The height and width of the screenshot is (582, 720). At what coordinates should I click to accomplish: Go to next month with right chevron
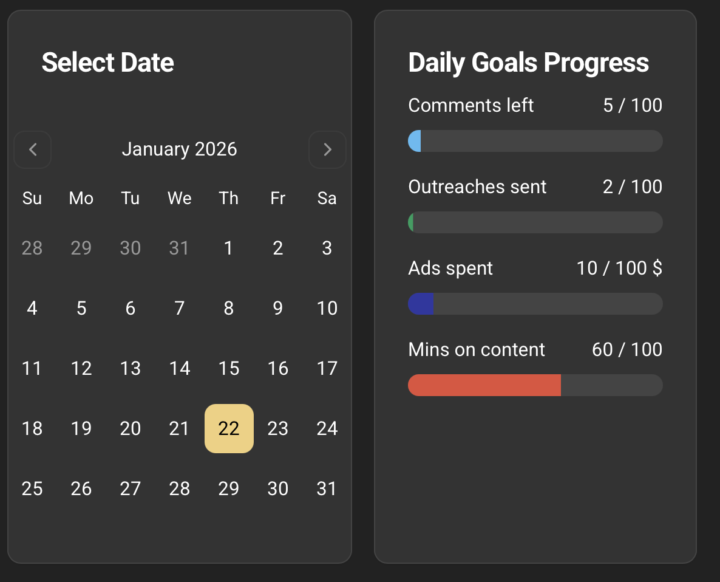[x=327, y=150]
